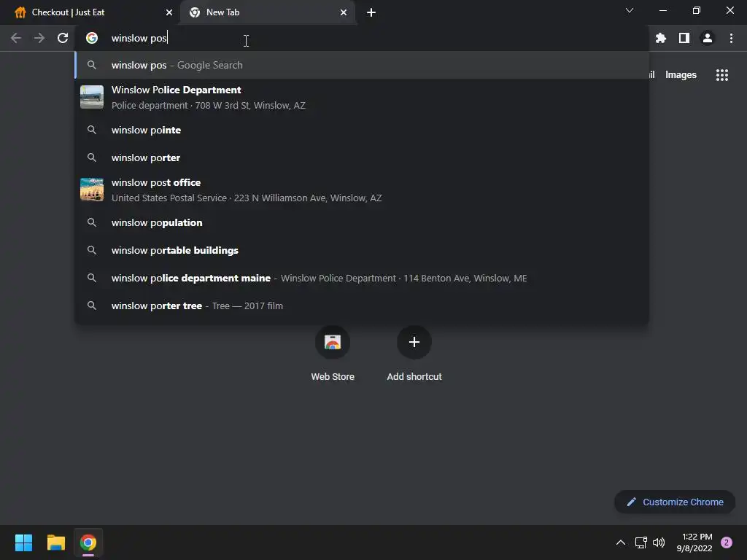
Task: Open the Windows Start menu
Action: [x=23, y=542]
